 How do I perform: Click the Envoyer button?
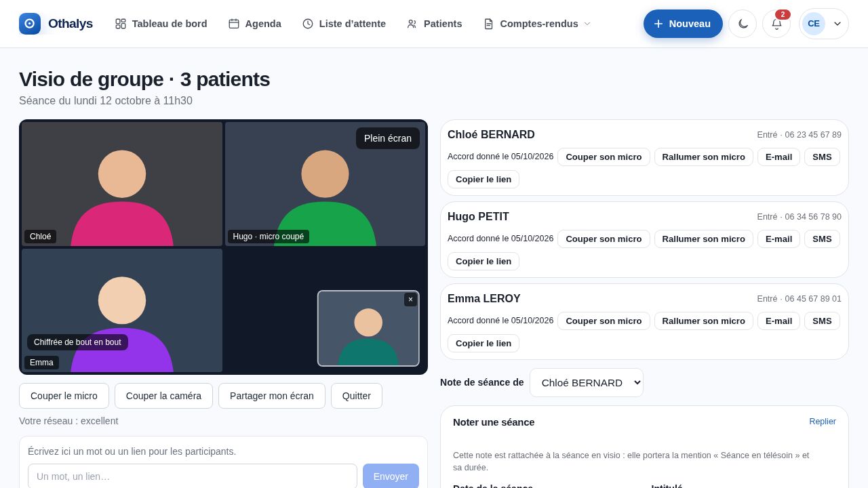pyautogui.click(x=391, y=476)
